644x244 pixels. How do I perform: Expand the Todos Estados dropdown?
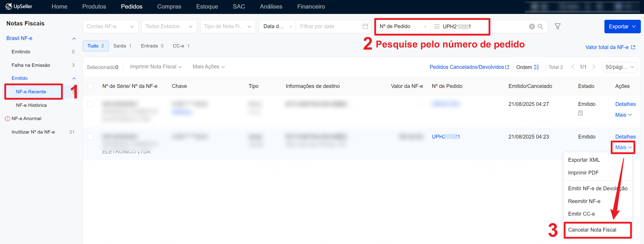(169, 27)
